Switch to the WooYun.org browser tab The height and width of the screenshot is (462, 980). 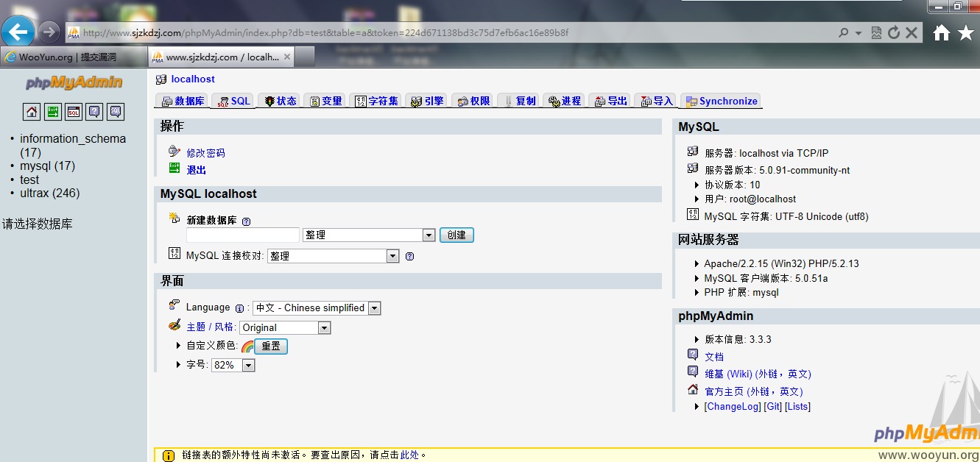click(x=74, y=57)
